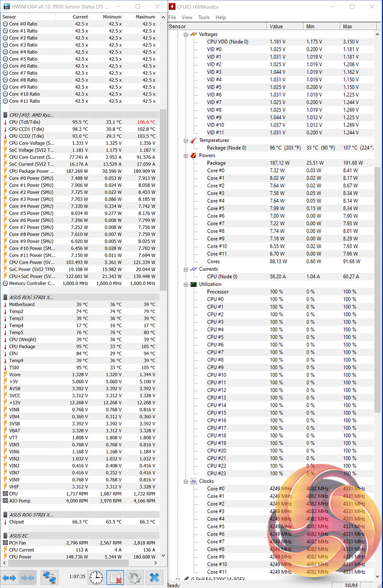Toggle sensor logging with the sheet icon
Viewport: 383px width, 588px height.
tap(115, 577)
